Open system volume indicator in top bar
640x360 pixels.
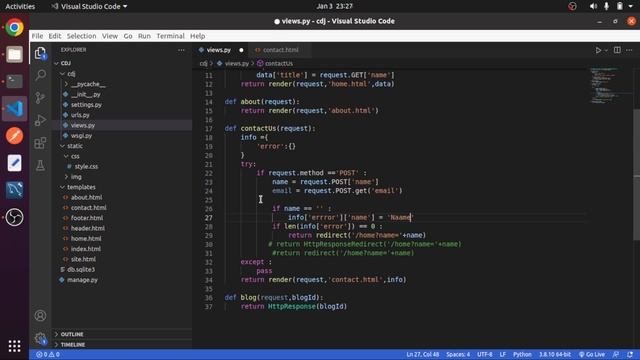[593, 6]
